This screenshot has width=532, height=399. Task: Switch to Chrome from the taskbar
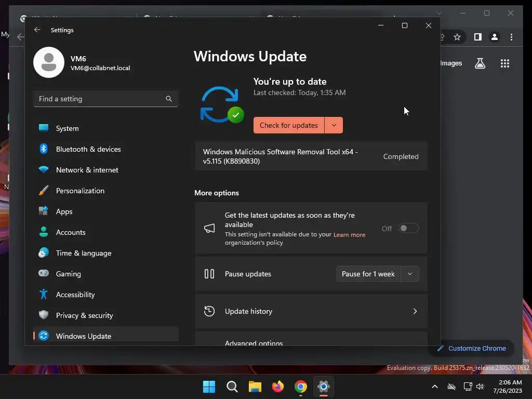(x=301, y=387)
